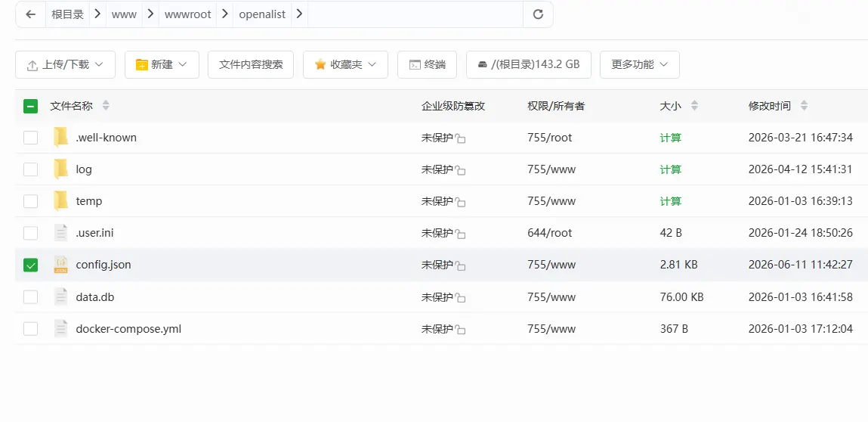The height and width of the screenshot is (422, 868).
Task: Click lock icon in log row
Action: coord(460,170)
